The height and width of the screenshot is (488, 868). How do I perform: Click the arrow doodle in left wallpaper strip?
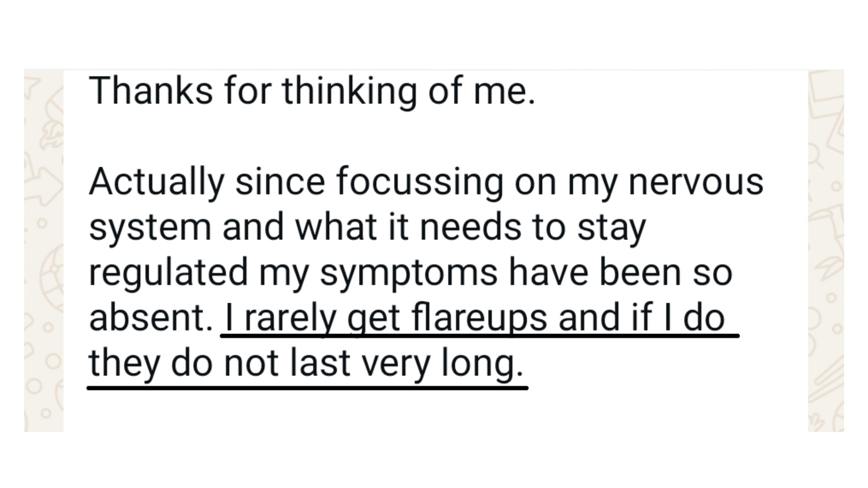click(45, 183)
